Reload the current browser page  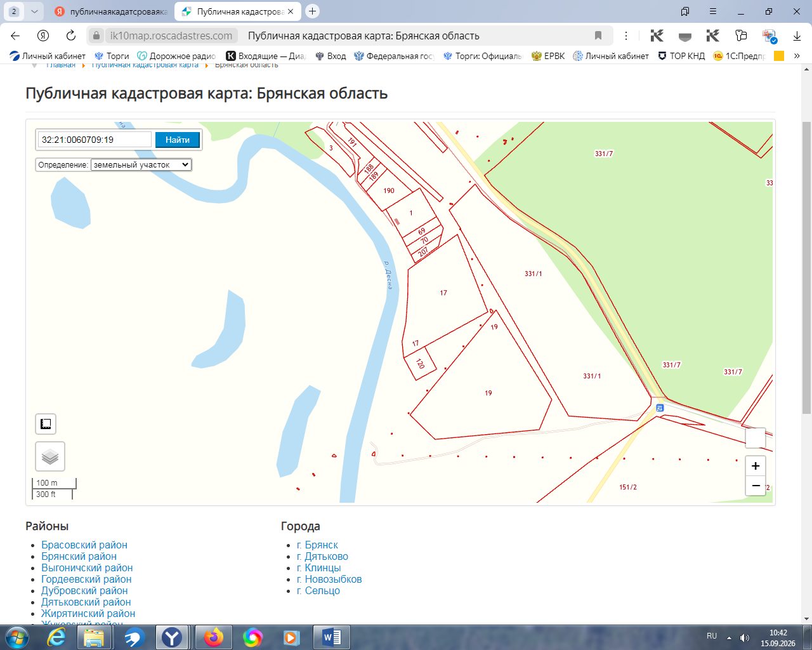[71, 36]
